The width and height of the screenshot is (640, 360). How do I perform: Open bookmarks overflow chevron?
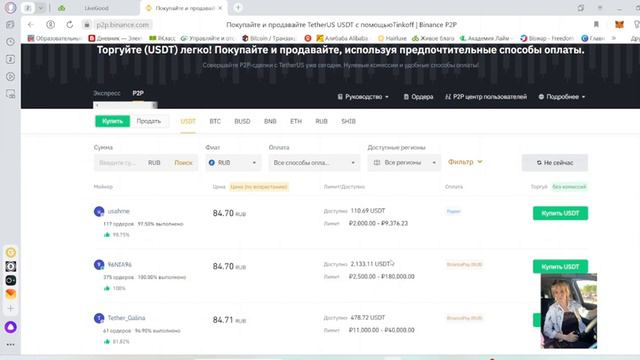click(614, 38)
